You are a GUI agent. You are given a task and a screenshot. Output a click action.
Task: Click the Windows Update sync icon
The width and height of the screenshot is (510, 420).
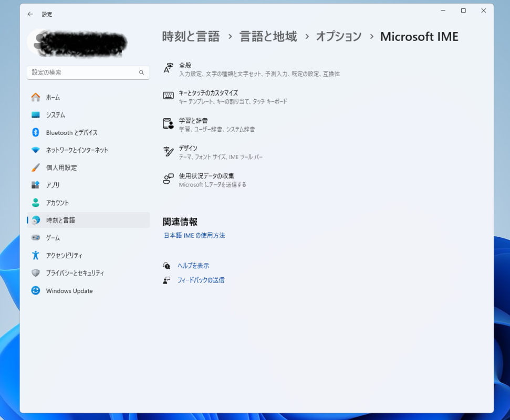coord(35,290)
